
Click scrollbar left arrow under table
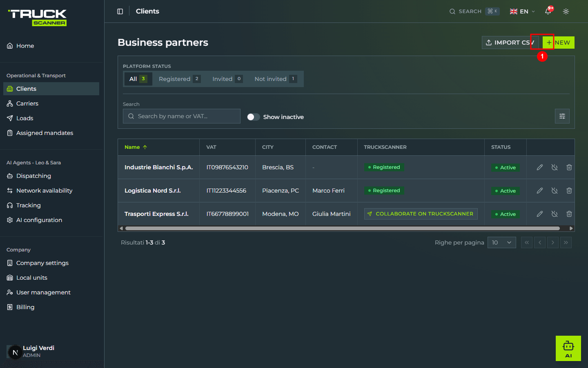[121, 228]
